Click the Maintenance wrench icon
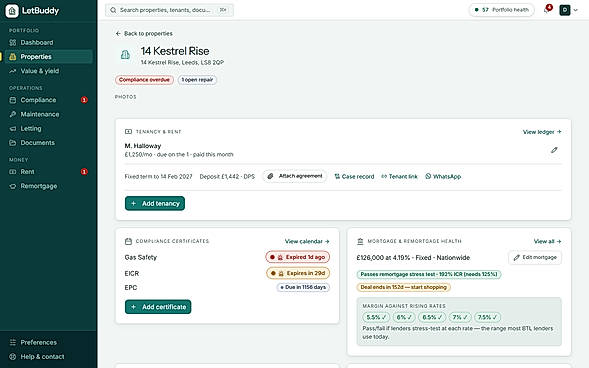The height and width of the screenshot is (368, 589). click(13, 114)
